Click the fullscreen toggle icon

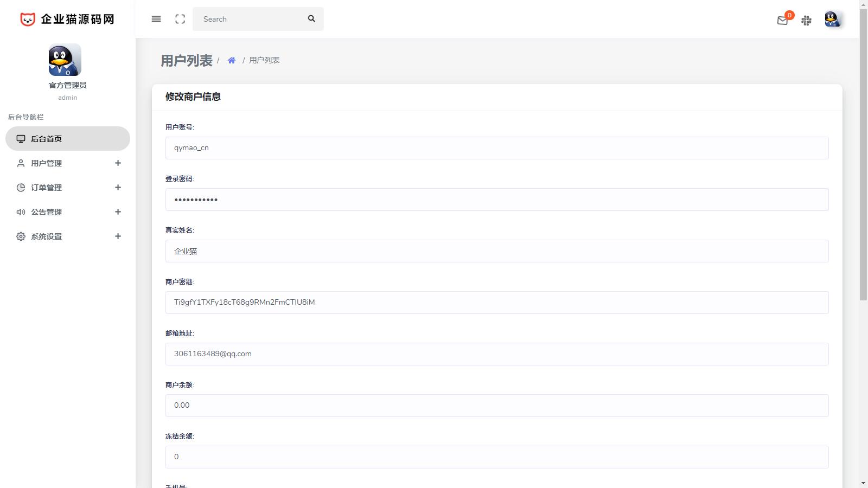click(180, 19)
